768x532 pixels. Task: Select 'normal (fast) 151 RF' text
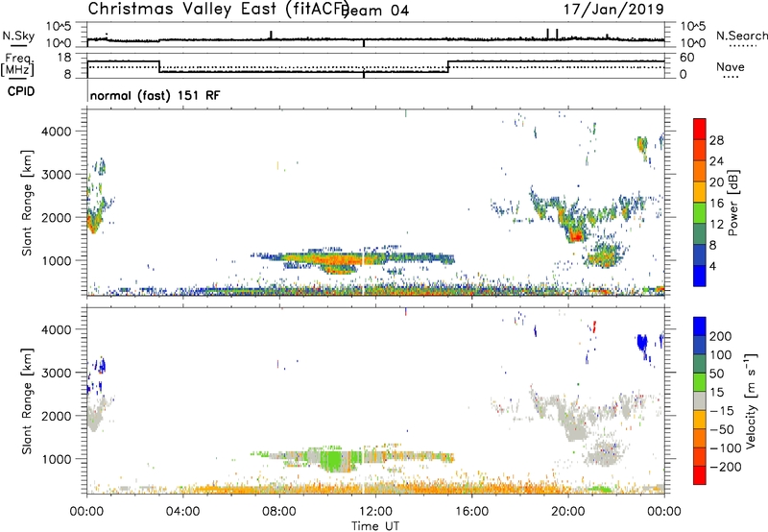(155, 95)
